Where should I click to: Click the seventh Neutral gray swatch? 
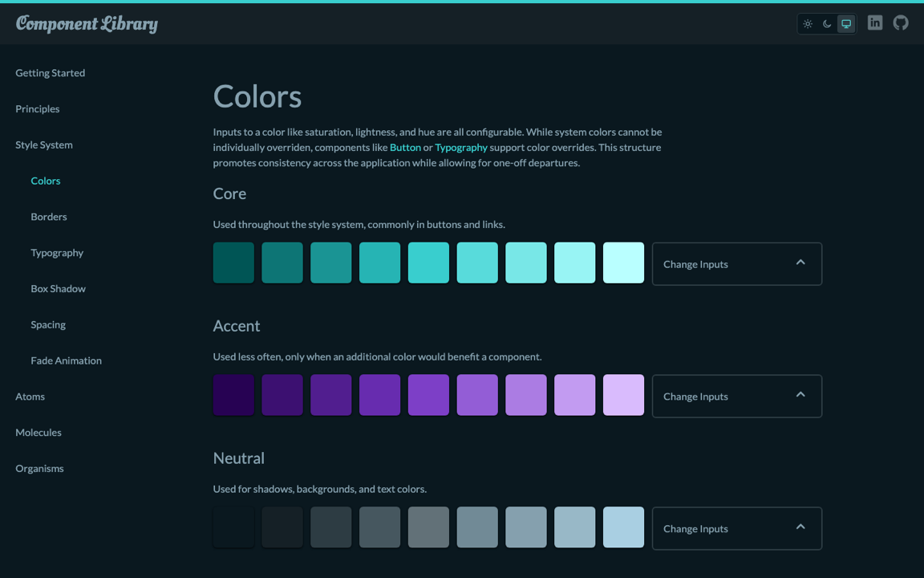526,527
